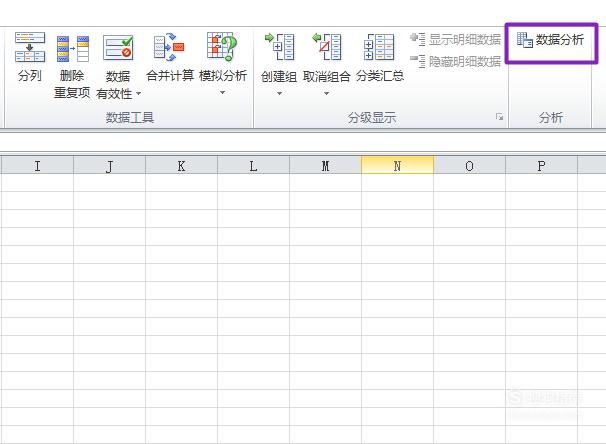This screenshot has height=444, width=606.
Task: Click the 创建组 group icon
Action: pyautogui.click(x=279, y=47)
